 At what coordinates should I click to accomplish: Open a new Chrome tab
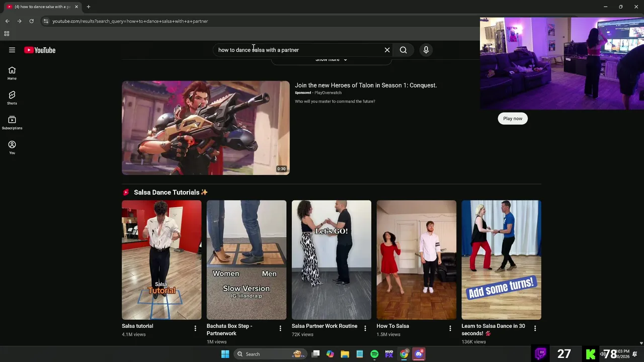pyautogui.click(x=89, y=7)
